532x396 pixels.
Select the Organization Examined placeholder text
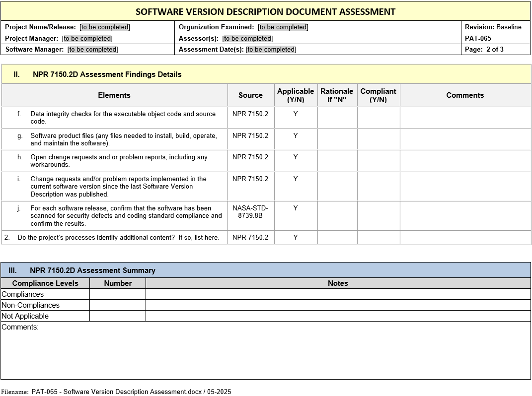(x=283, y=27)
